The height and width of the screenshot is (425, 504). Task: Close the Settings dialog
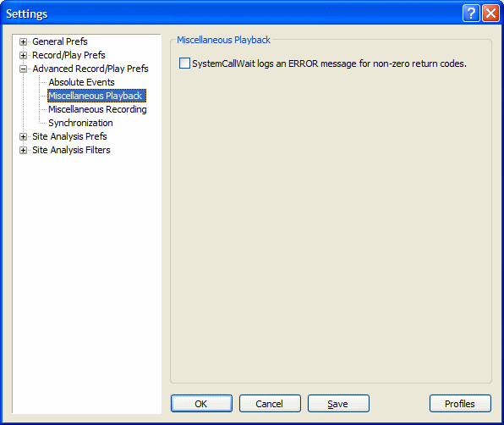pyautogui.click(x=490, y=14)
